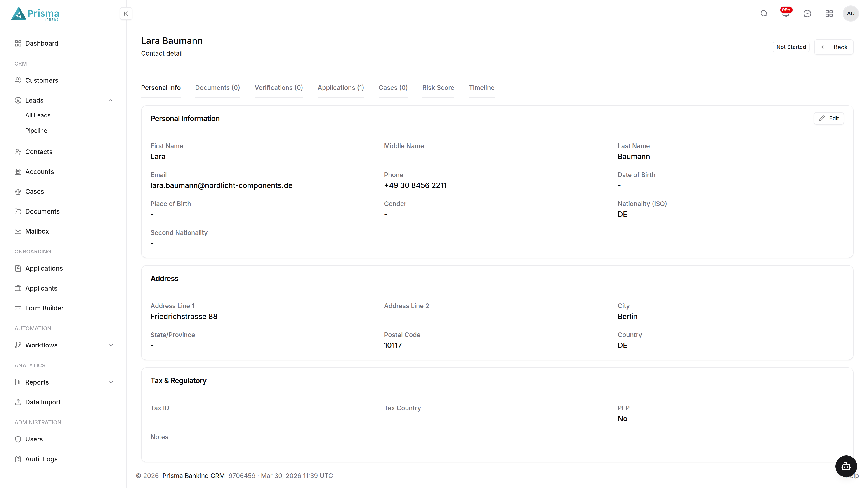The height and width of the screenshot is (488, 868).
Task: Click the Prisma Banking CRM footer link
Action: pyautogui.click(x=193, y=476)
